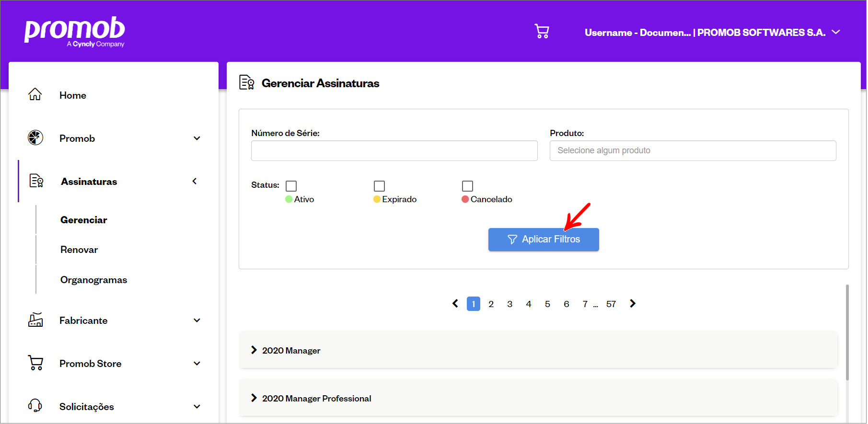
Task: Click the Promob menu label in sidebar
Action: point(77,138)
